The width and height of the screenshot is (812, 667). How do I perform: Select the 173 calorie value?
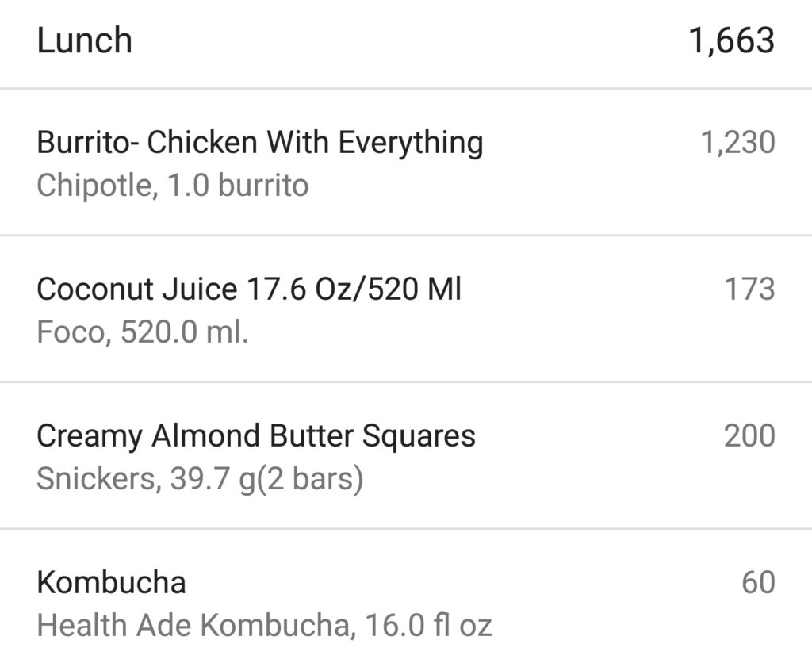pyautogui.click(x=749, y=289)
